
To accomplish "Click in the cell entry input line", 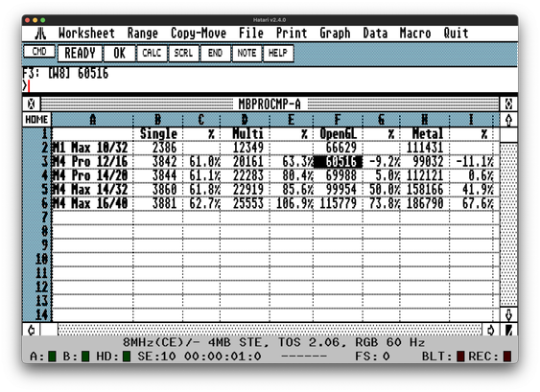I will pyautogui.click(x=270, y=86).
